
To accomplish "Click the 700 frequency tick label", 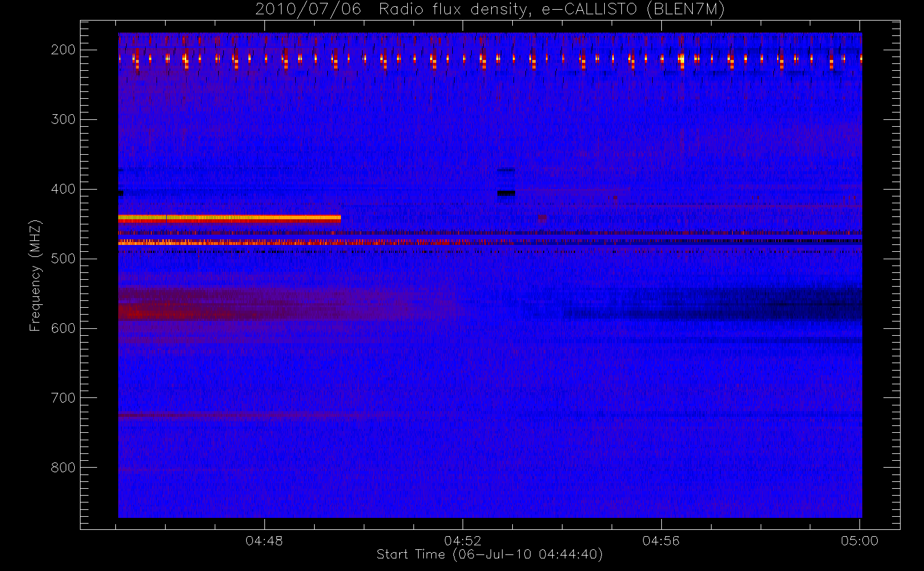I will [63, 398].
